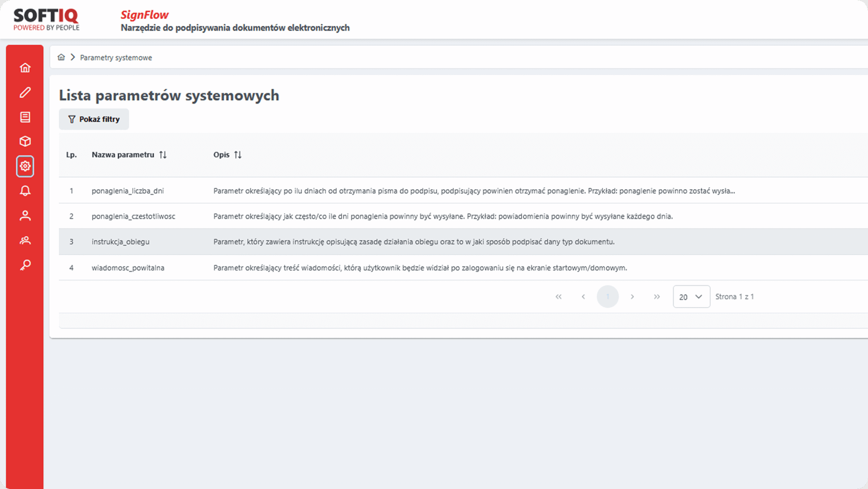Select page 1 in pagination
The height and width of the screenshot is (489, 868).
pyautogui.click(x=608, y=297)
